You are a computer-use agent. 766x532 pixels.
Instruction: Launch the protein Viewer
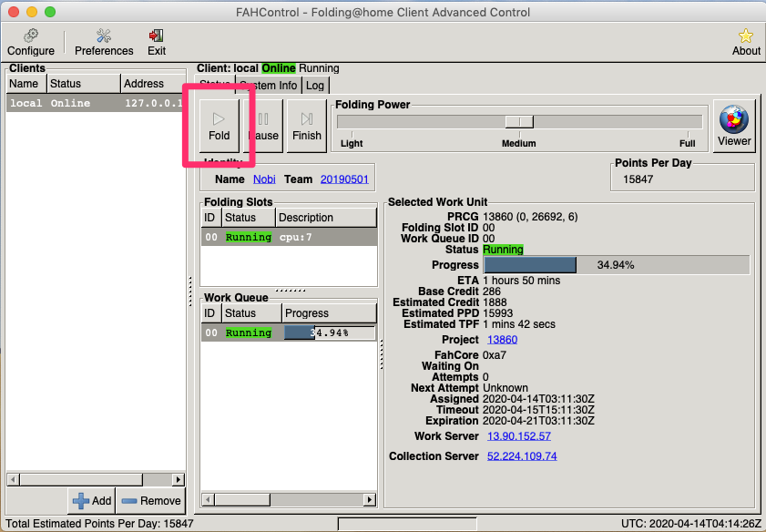(734, 126)
